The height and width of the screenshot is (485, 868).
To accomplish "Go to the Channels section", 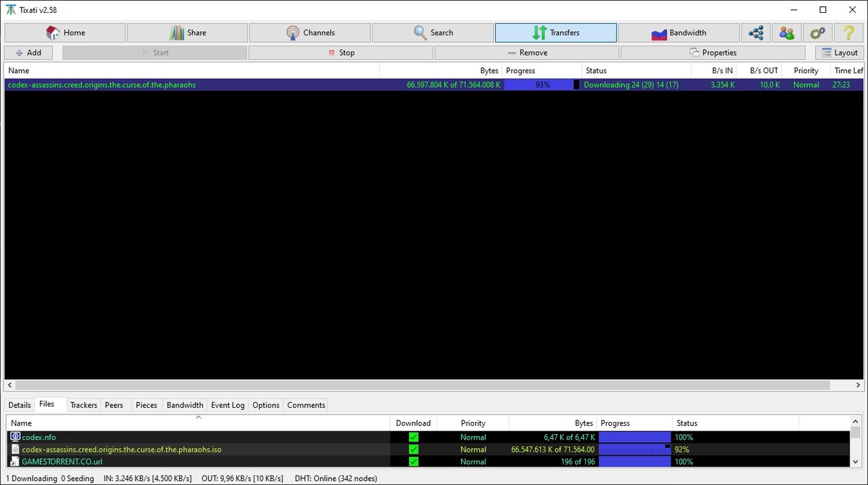I will (x=310, y=33).
